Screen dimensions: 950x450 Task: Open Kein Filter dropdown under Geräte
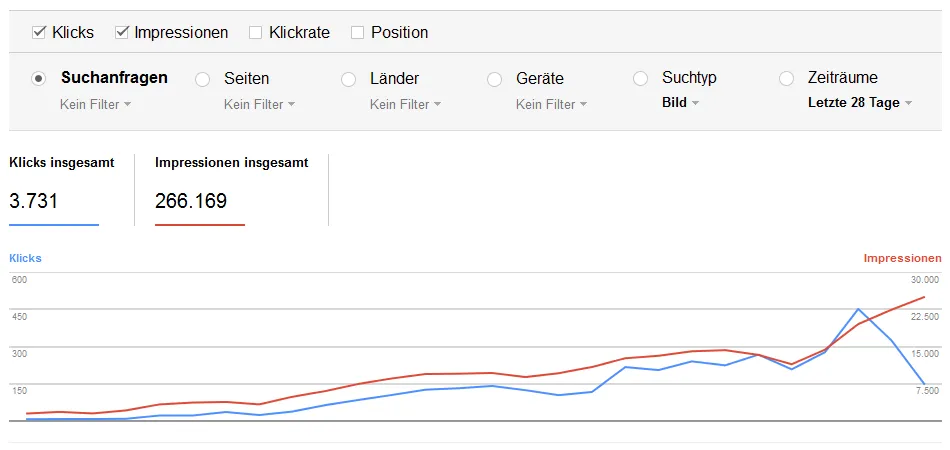coord(552,105)
